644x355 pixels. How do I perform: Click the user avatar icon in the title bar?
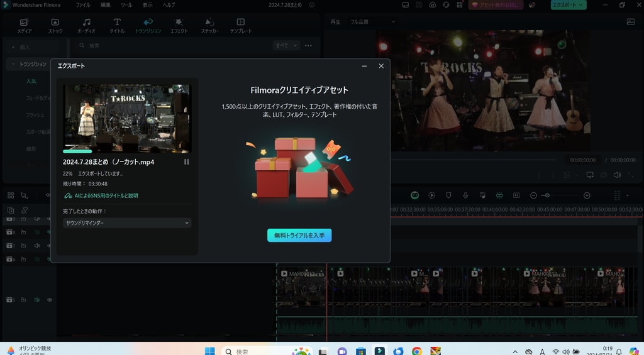tap(532, 5)
